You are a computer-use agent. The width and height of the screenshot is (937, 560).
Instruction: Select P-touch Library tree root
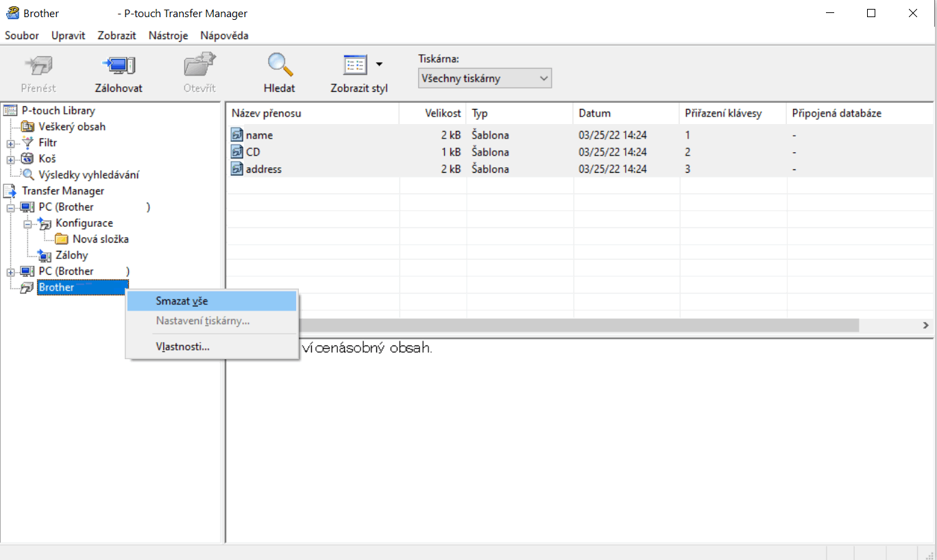pyautogui.click(x=58, y=110)
